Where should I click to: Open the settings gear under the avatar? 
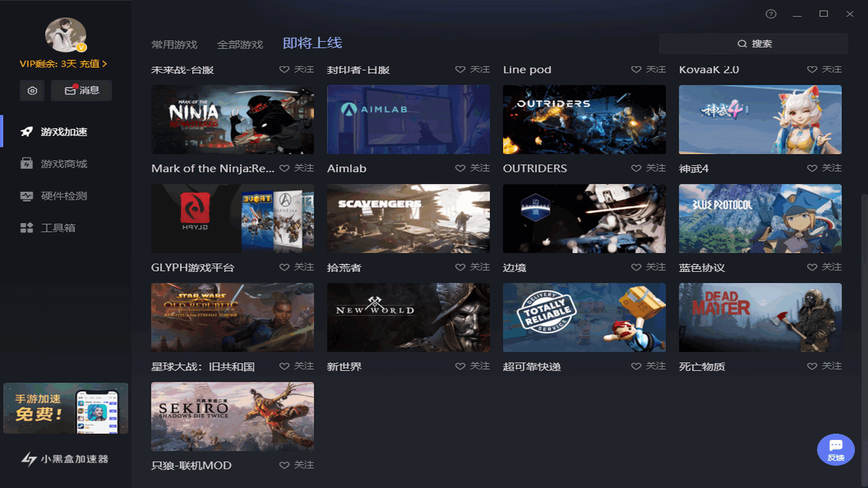pos(32,91)
